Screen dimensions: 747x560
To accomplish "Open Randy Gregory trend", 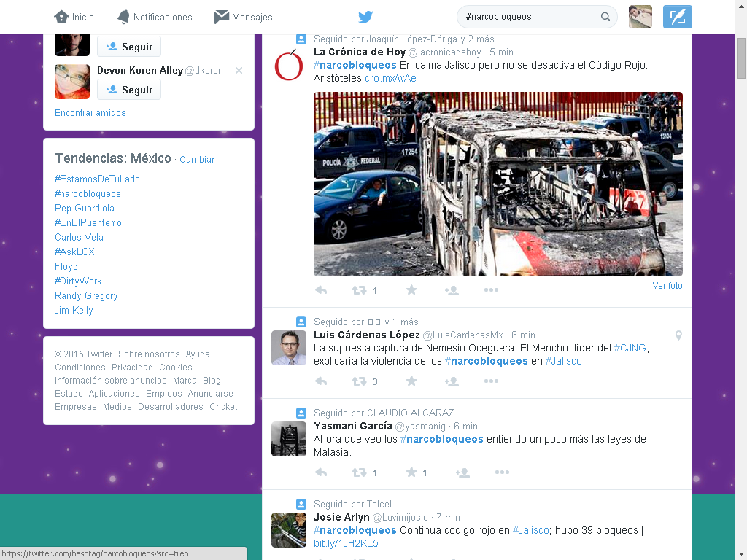I will click(x=86, y=296).
